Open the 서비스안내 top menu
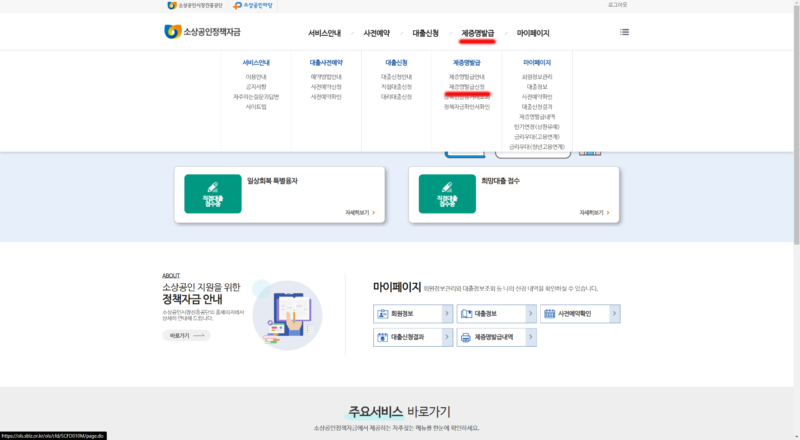 tap(324, 33)
